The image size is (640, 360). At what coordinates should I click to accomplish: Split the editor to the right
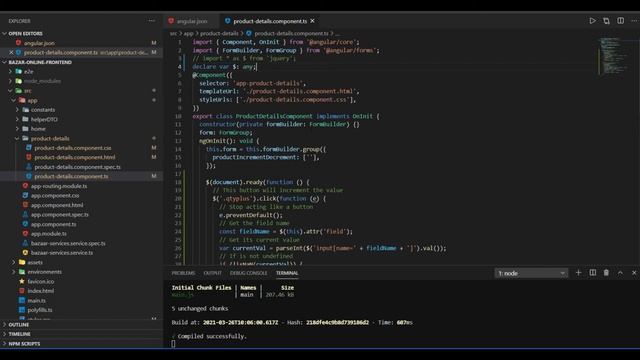pos(620,21)
